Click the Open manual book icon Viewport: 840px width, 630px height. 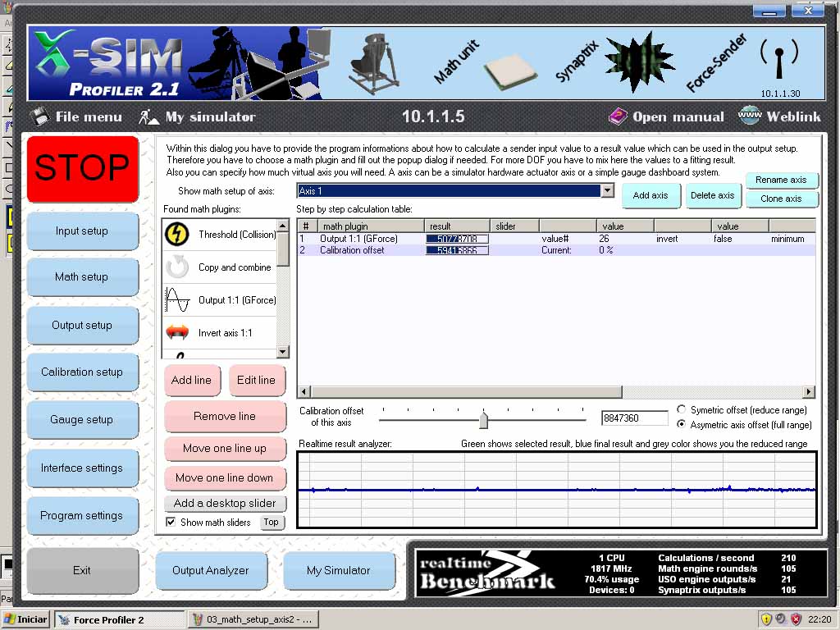618,116
